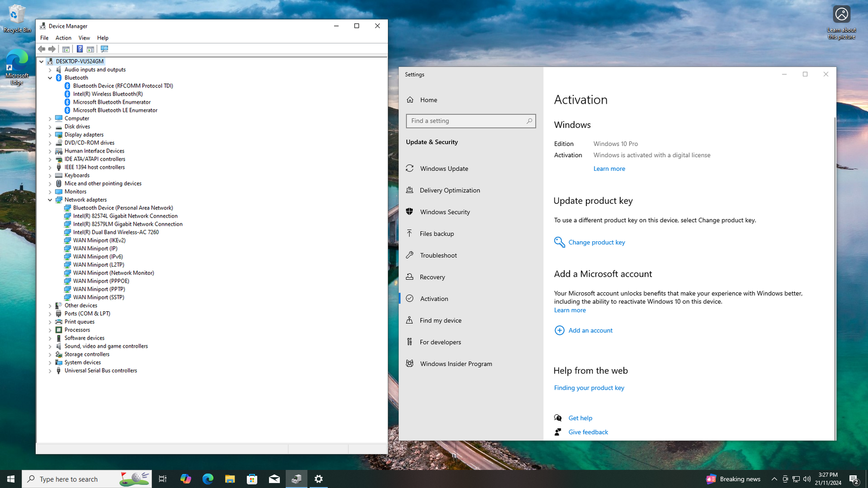Collapse the Bluetooth category
This screenshot has width=868, height=488.
tap(50, 78)
